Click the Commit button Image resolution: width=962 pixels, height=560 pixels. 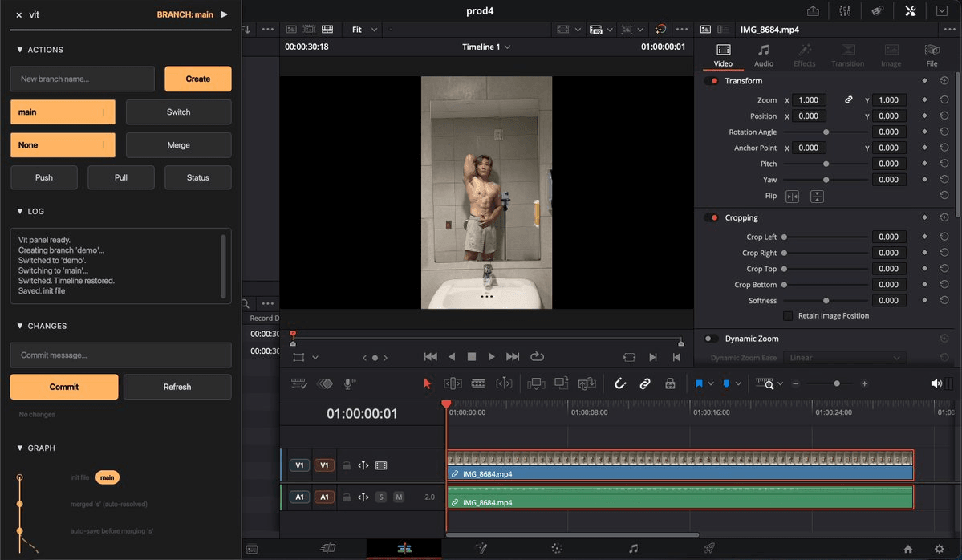(64, 387)
